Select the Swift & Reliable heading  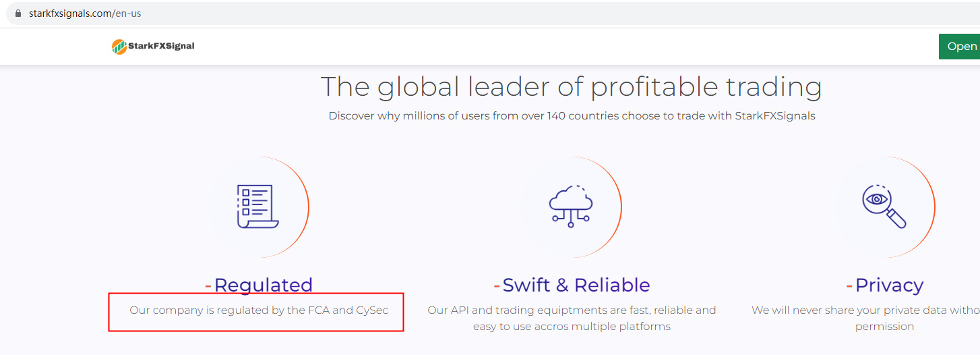pyautogui.click(x=576, y=285)
